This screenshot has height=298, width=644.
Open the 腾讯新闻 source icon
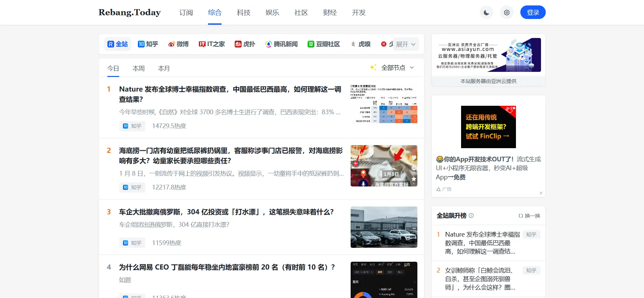coord(282,44)
